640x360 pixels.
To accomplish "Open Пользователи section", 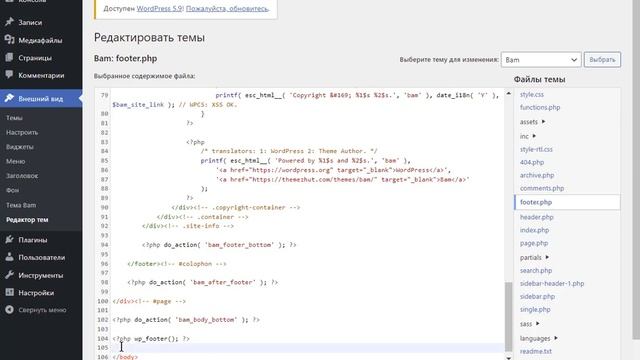I will point(41,258).
